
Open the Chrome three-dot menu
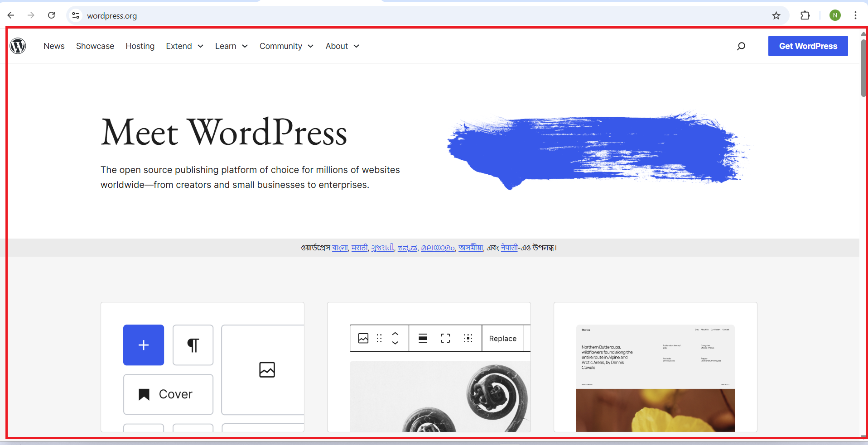coord(855,15)
